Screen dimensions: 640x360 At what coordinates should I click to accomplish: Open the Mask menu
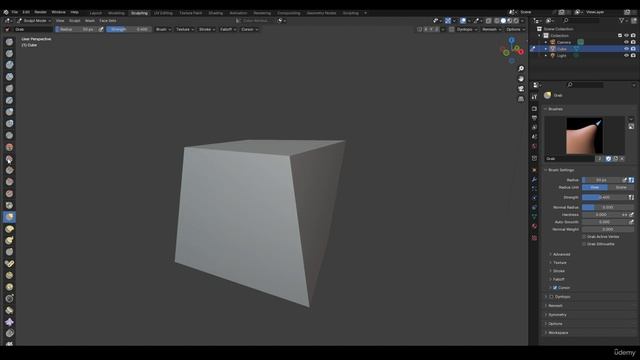90,20
